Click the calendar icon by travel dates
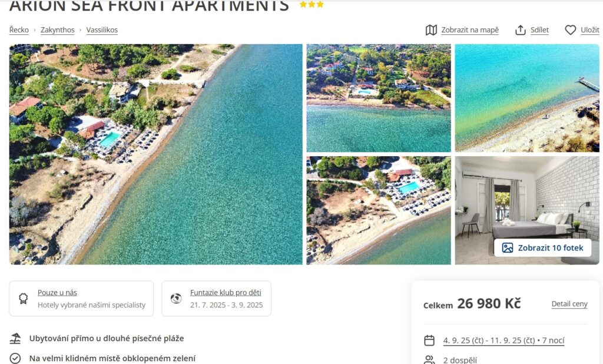 [x=429, y=340]
